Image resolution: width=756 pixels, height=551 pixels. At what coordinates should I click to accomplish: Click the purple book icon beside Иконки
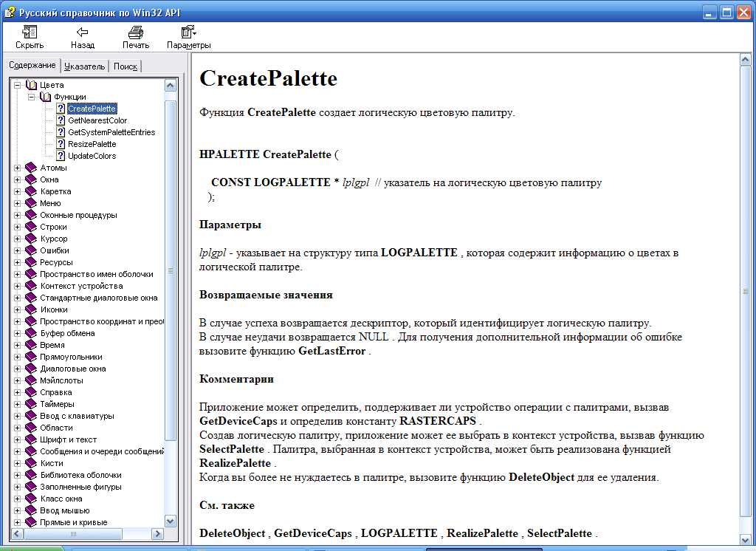(x=31, y=309)
